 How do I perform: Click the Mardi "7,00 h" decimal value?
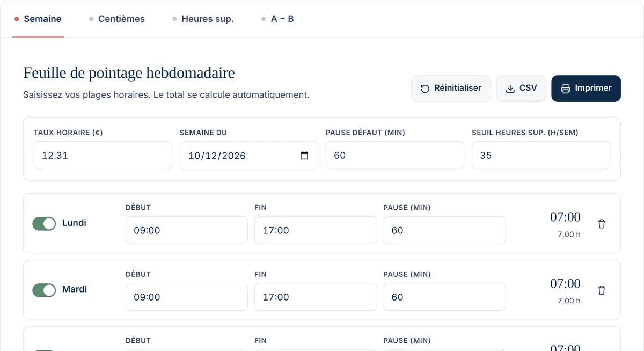coord(569,301)
